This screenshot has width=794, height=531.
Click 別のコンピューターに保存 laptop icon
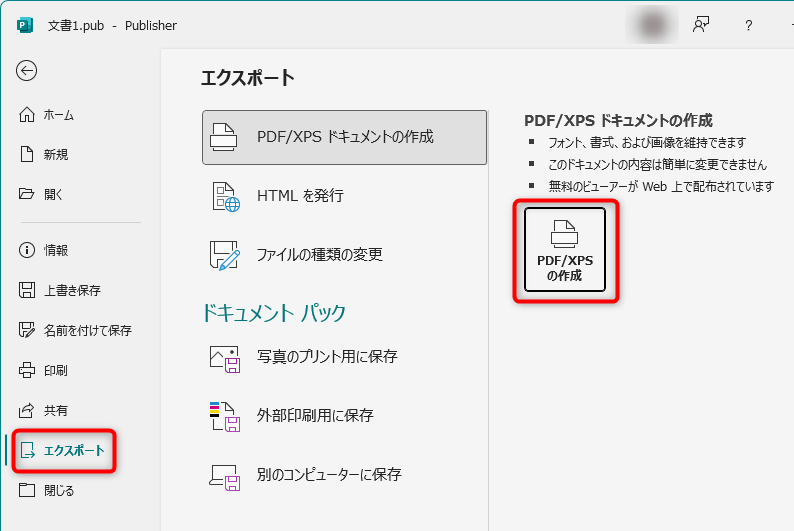pos(225,475)
